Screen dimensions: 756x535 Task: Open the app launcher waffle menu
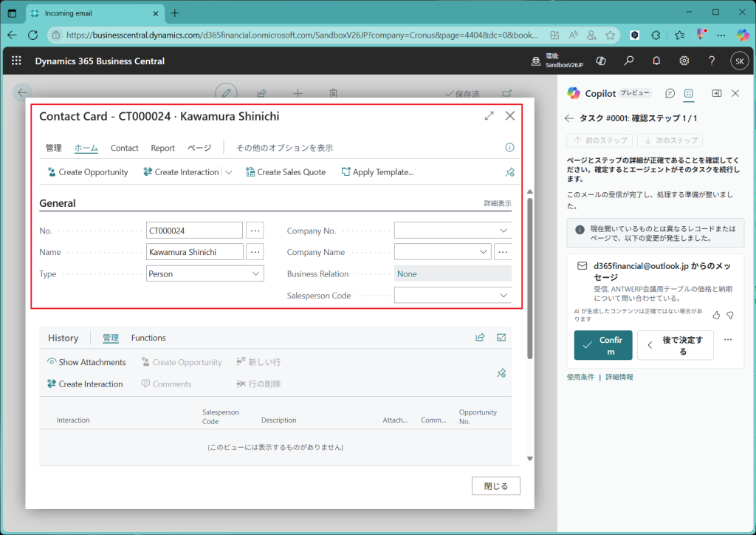coord(16,61)
